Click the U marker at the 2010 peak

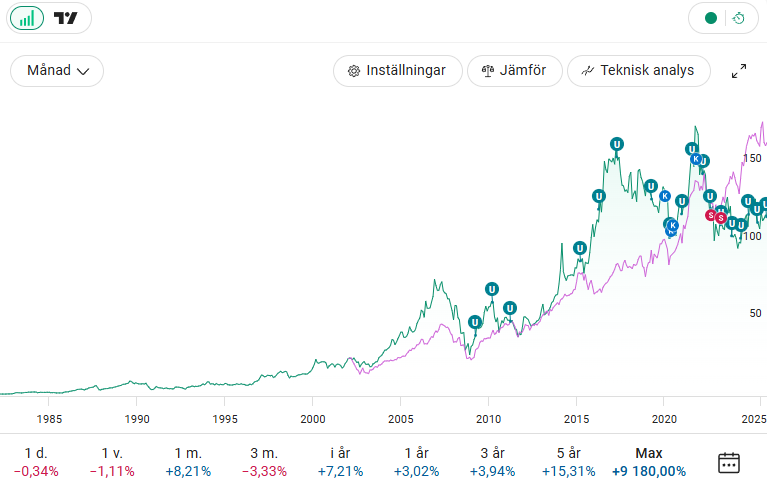[491, 289]
